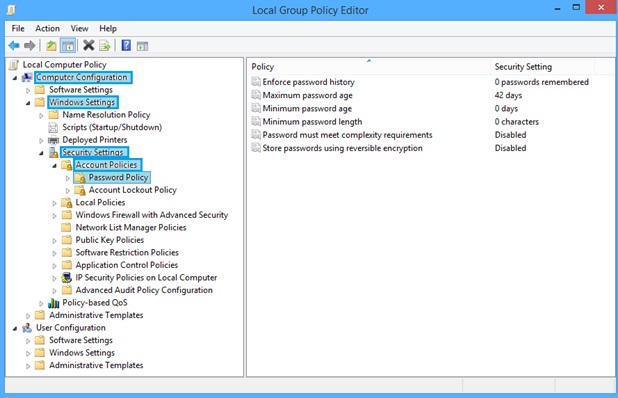This screenshot has height=398, width=618.
Task: Expand Windows Firewall with Advanced Security
Action: [54, 216]
